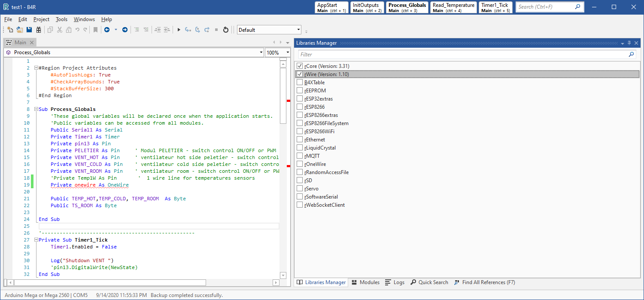Screen dimensions: 644x300
Task: Collapse the Project Attributes region
Action: coord(36,68)
